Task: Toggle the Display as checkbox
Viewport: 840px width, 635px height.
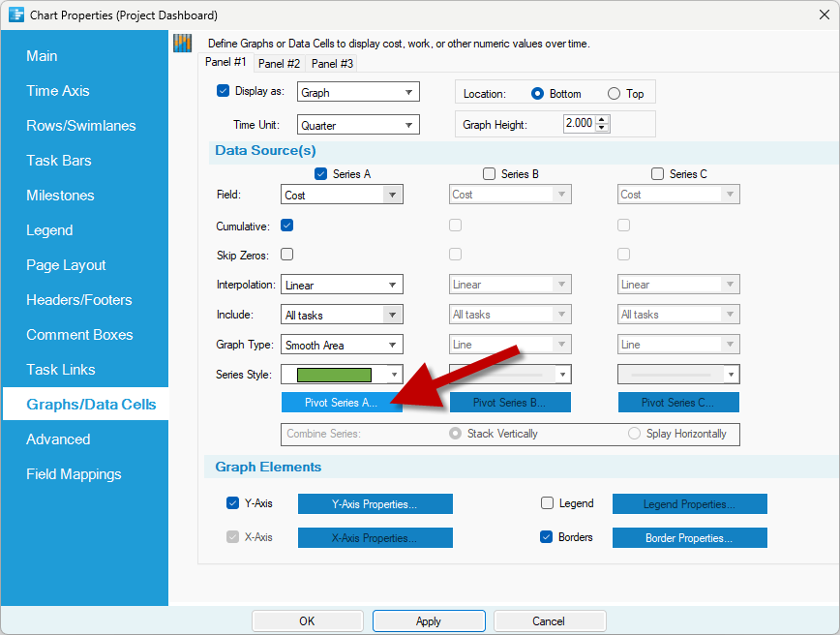Action: [223, 91]
